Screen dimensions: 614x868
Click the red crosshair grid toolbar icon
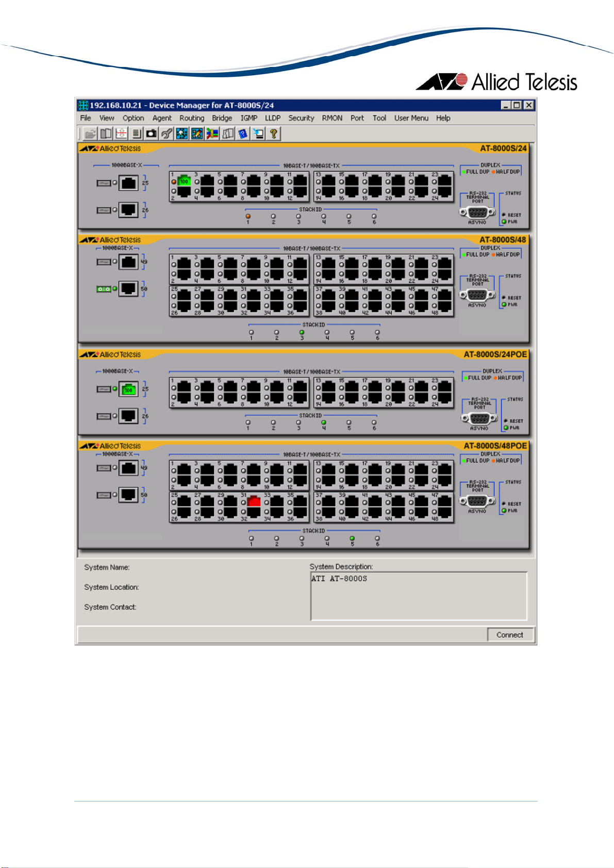(121, 134)
